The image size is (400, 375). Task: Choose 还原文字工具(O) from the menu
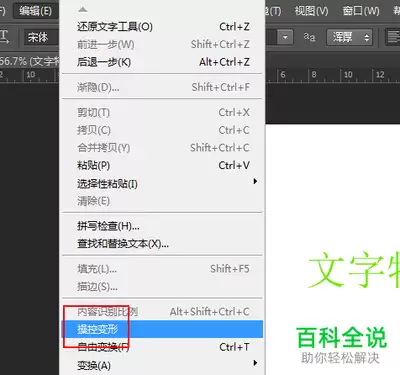coord(163,27)
